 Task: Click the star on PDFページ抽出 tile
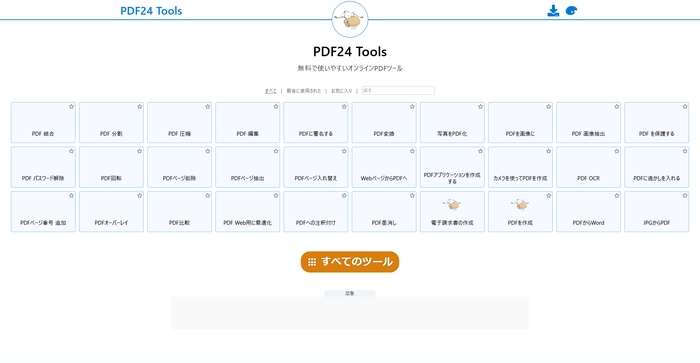[x=276, y=151]
